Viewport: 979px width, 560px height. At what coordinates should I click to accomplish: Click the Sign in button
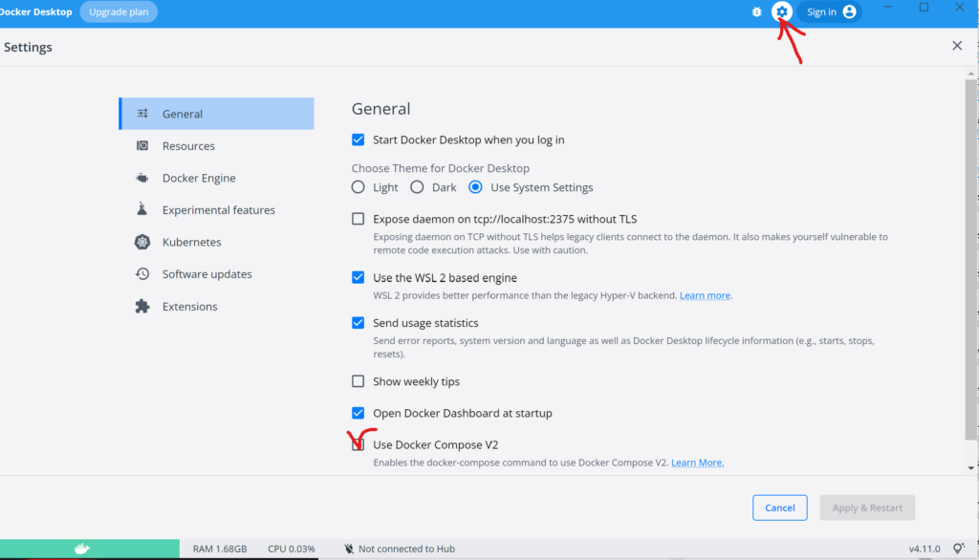click(x=830, y=11)
